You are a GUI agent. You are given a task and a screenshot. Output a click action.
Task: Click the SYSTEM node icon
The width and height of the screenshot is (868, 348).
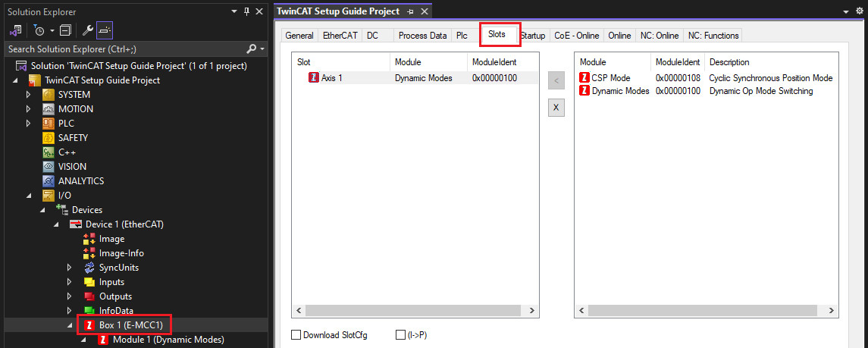(x=49, y=95)
